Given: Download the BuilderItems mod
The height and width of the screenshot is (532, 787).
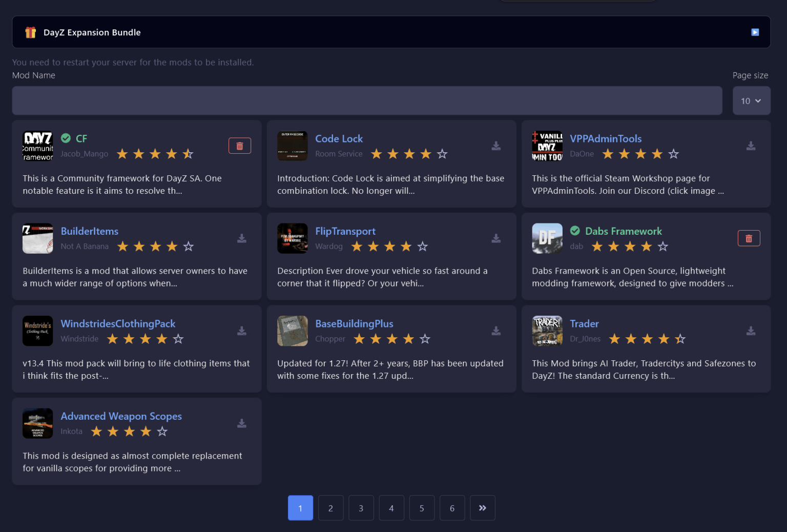Looking at the screenshot, I should point(242,238).
